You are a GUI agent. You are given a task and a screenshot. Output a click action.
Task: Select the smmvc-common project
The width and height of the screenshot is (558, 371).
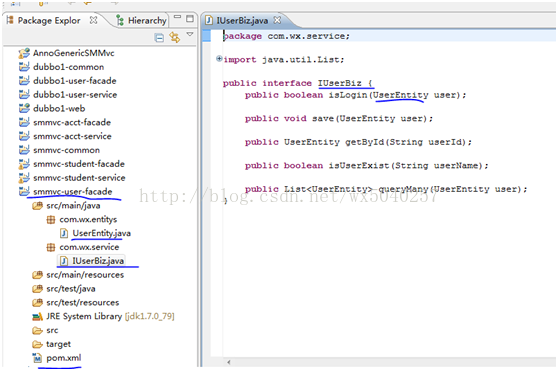point(67,150)
